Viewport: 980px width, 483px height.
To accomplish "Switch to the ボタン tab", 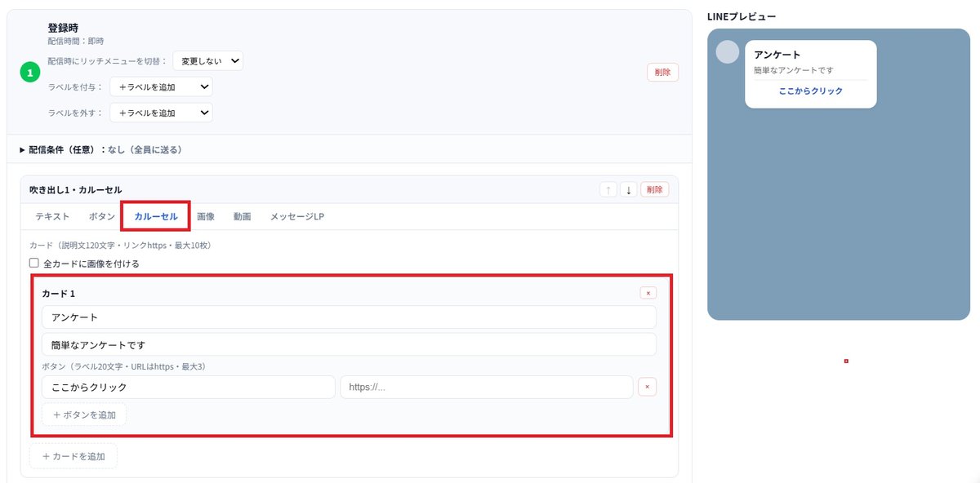I will pyautogui.click(x=102, y=216).
